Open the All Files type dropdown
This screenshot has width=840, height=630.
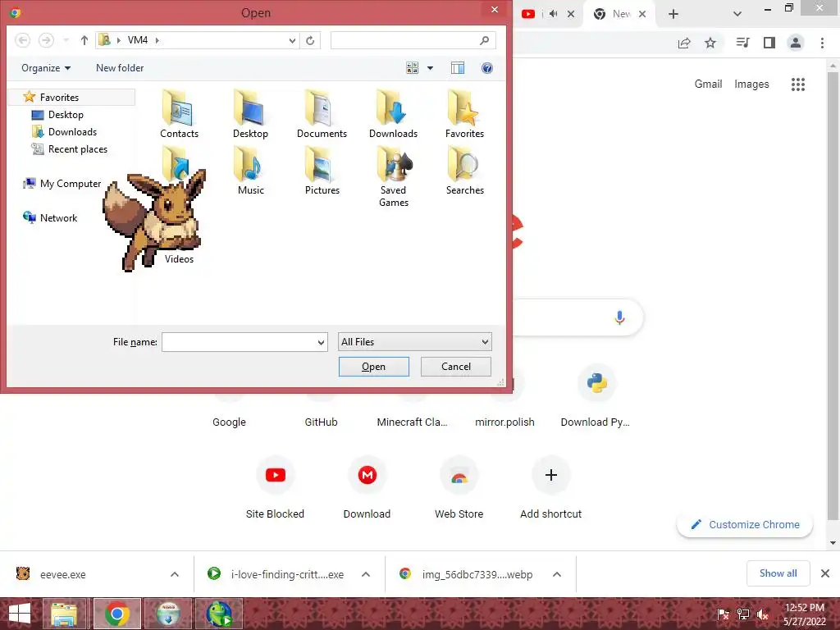tap(414, 342)
